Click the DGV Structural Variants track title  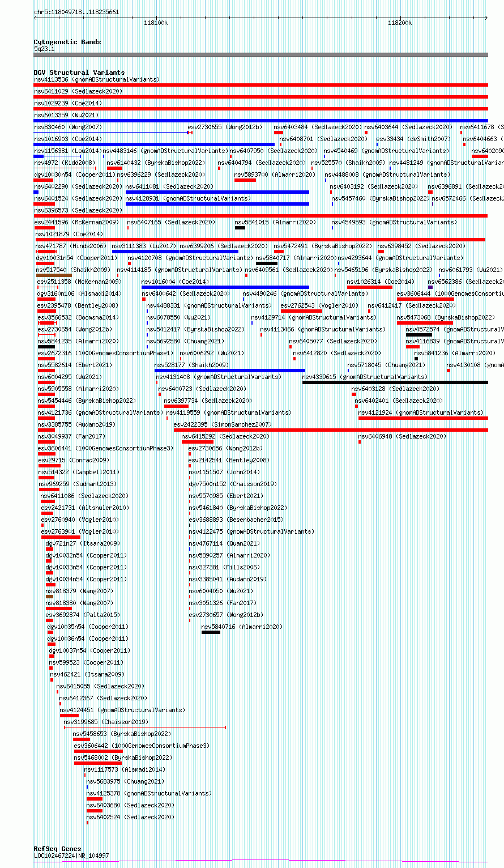point(79,73)
